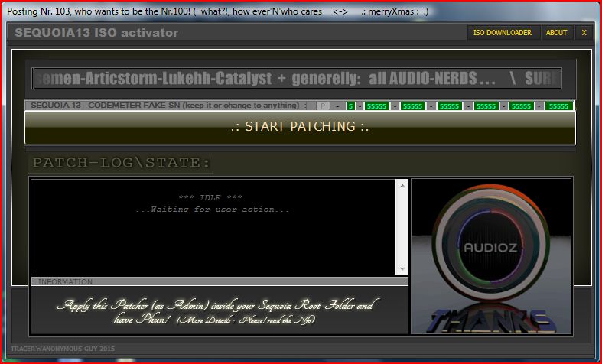Click the fourth 55555 serial number field
This screenshot has width=602, height=364.
click(486, 106)
